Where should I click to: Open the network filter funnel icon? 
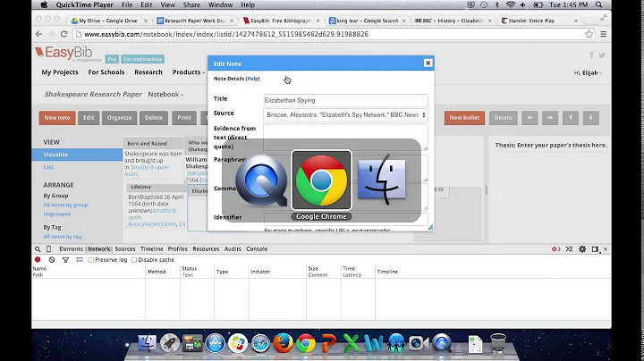[x=65, y=260]
